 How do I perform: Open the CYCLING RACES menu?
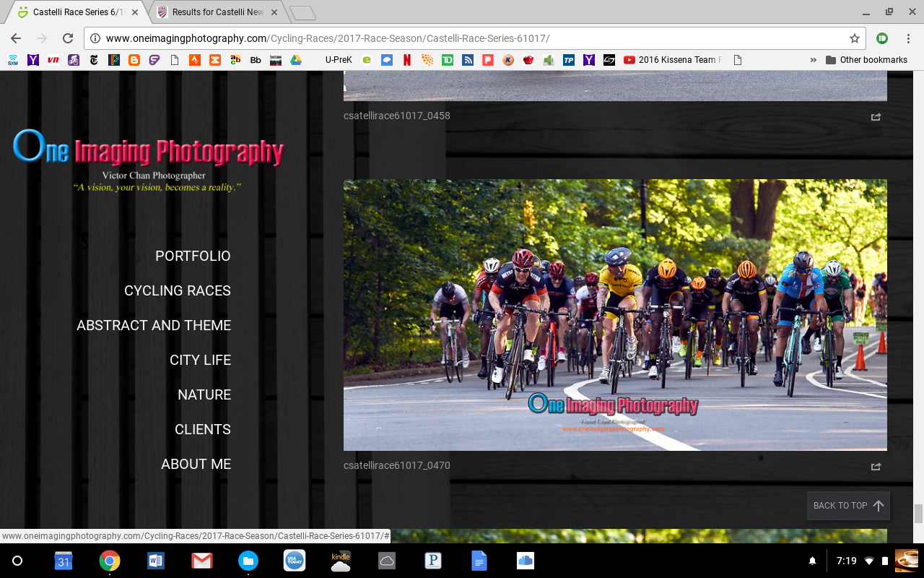pyautogui.click(x=178, y=290)
